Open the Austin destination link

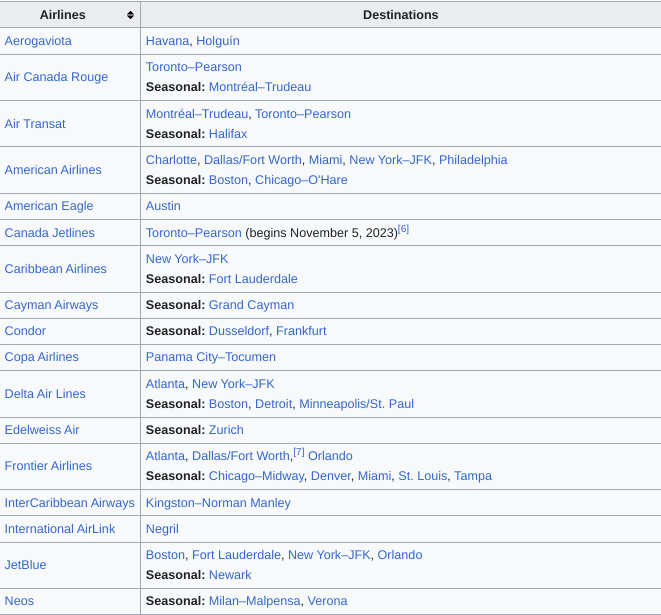click(x=163, y=206)
